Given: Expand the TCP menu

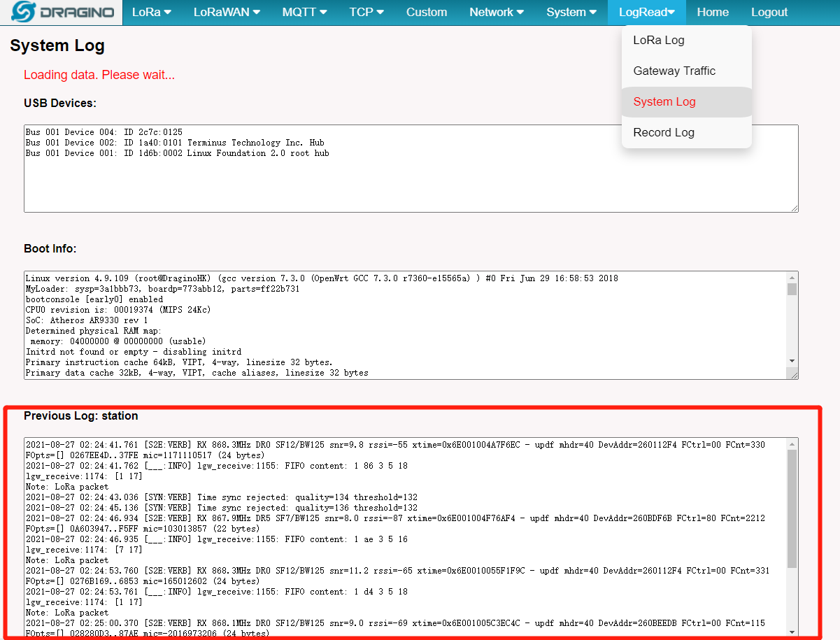Looking at the screenshot, I should pyautogui.click(x=366, y=12).
